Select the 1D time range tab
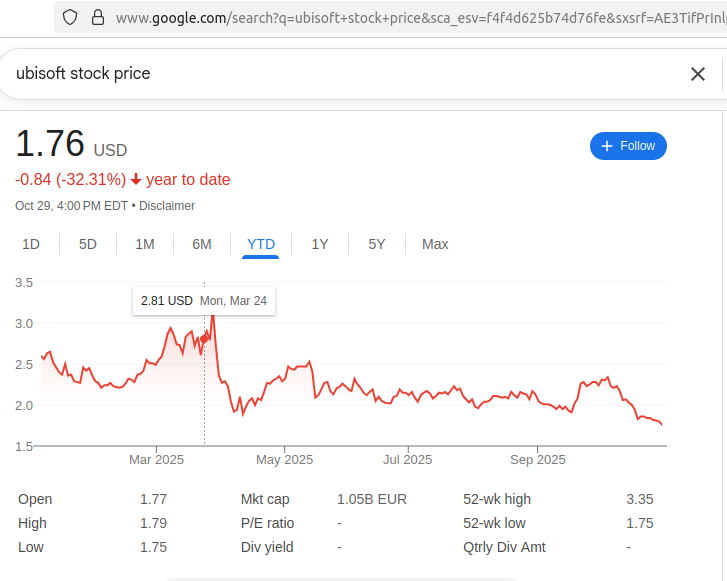 (31, 244)
